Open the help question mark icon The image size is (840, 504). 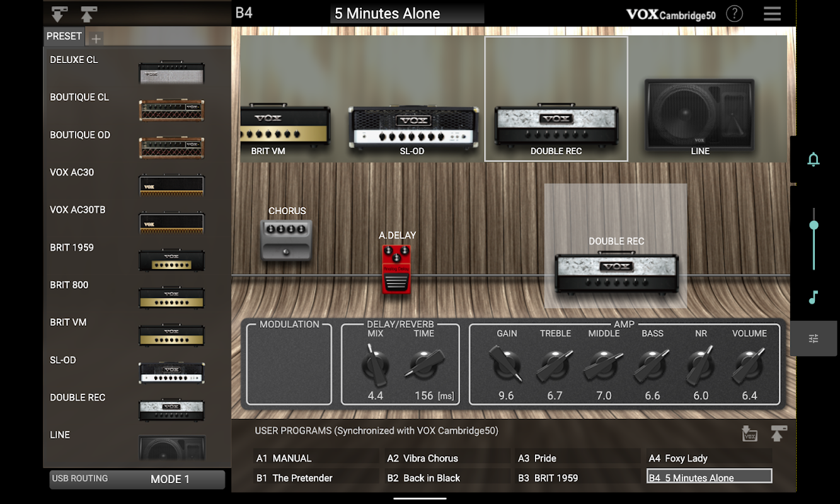[734, 13]
